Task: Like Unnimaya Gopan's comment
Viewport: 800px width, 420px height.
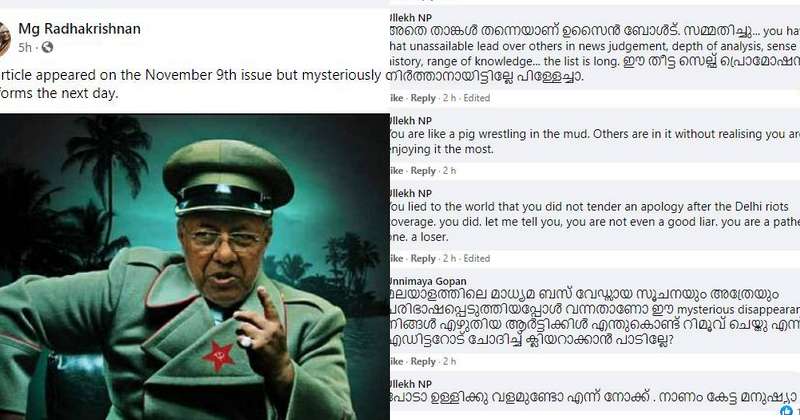Action: coord(396,361)
